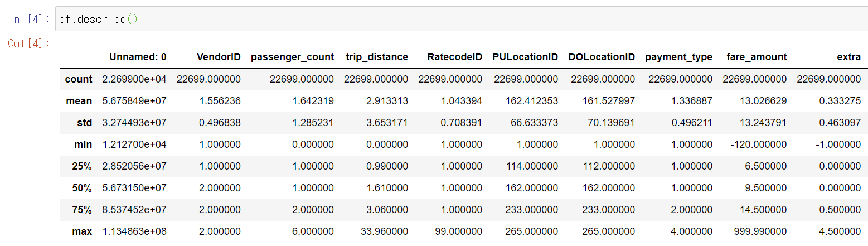Screen dimensions: 868x246
Task: Click 50% trip_distance value 1.610000
Action: (x=389, y=188)
